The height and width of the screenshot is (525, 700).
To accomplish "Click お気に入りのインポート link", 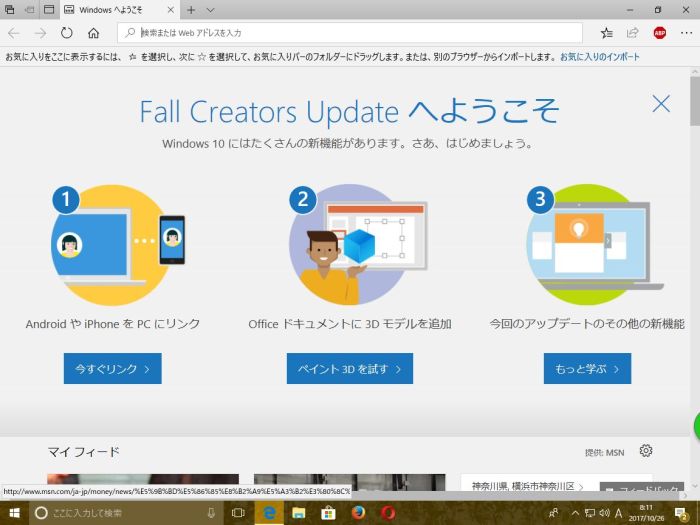I will pyautogui.click(x=600, y=57).
